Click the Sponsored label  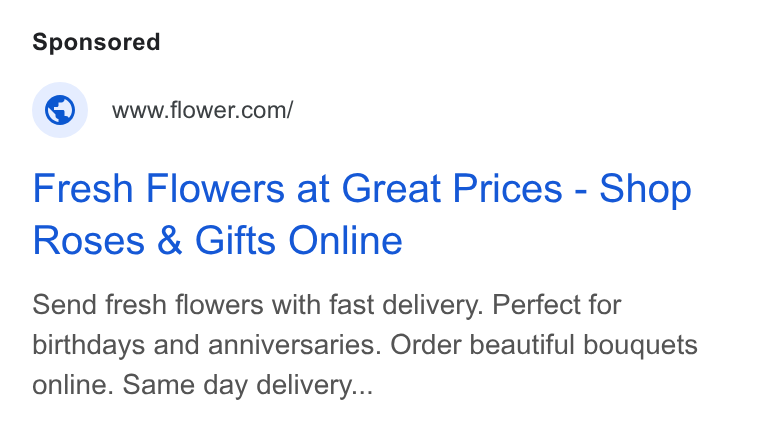[x=96, y=42]
